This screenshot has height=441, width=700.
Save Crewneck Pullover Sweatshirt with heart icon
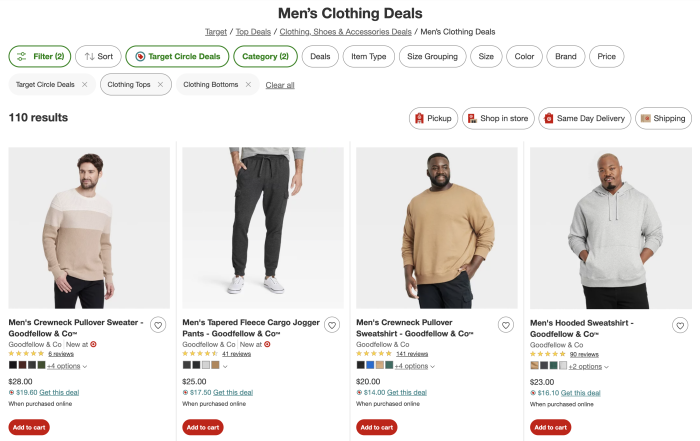click(x=506, y=325)
